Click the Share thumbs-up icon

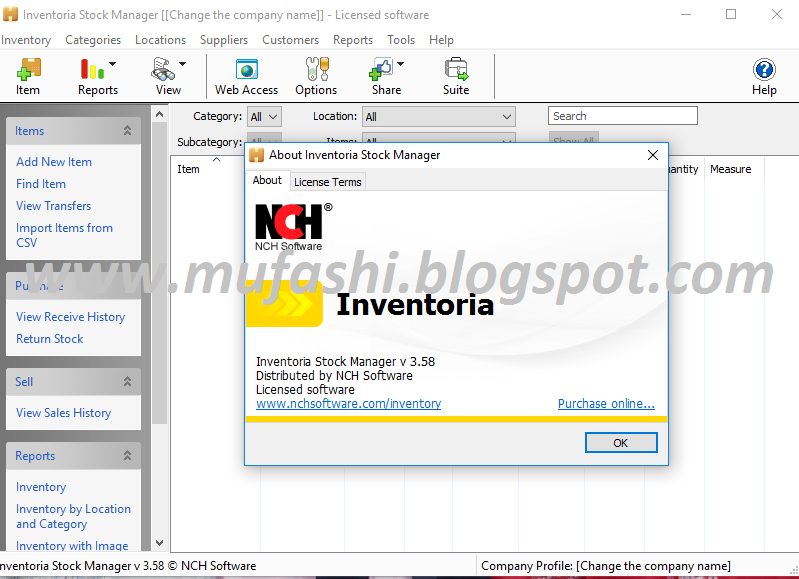click(381, 69)
